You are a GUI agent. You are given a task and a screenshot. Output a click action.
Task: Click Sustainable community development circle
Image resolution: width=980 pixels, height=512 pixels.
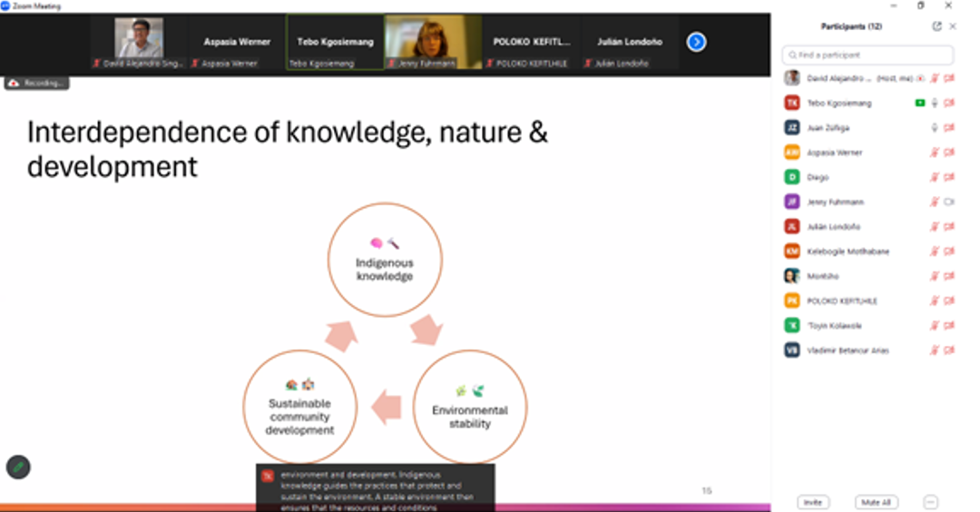[x=300, y=407]
